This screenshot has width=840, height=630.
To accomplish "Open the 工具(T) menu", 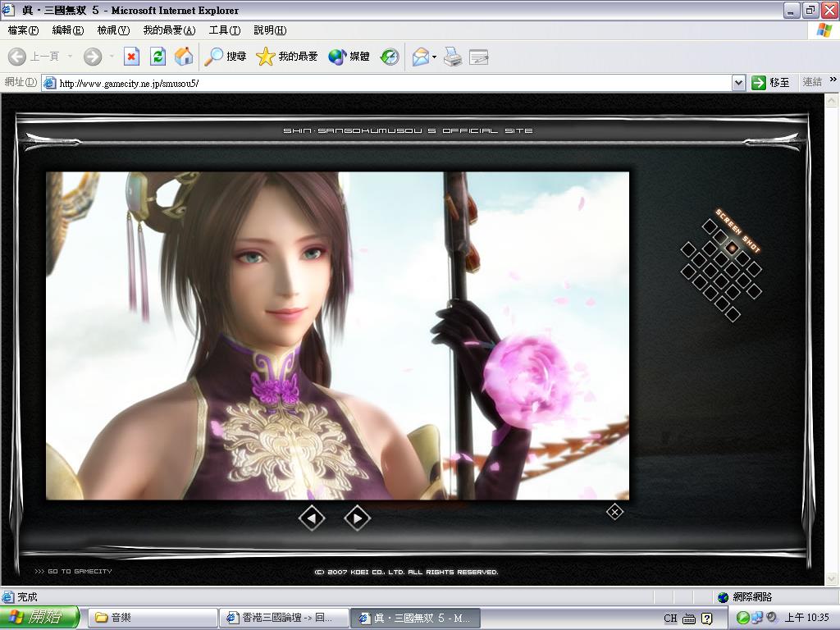I will coord(225,30).
